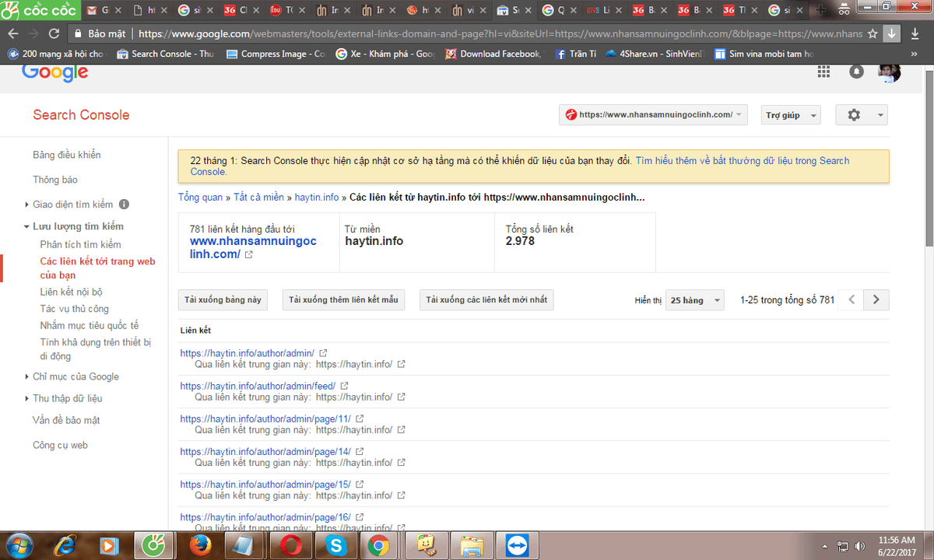Select Phân tích tìm kiếm in sidebar
The width and height of the screenshot is (934, 560).
click(x=81, y=244)
